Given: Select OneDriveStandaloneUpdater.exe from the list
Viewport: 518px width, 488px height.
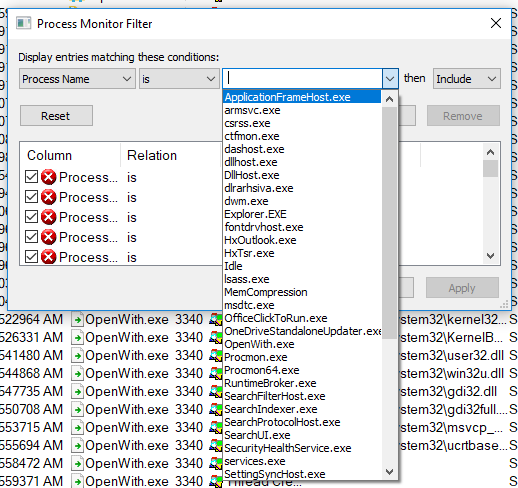Looking at the screenshot, I should 302,331.
